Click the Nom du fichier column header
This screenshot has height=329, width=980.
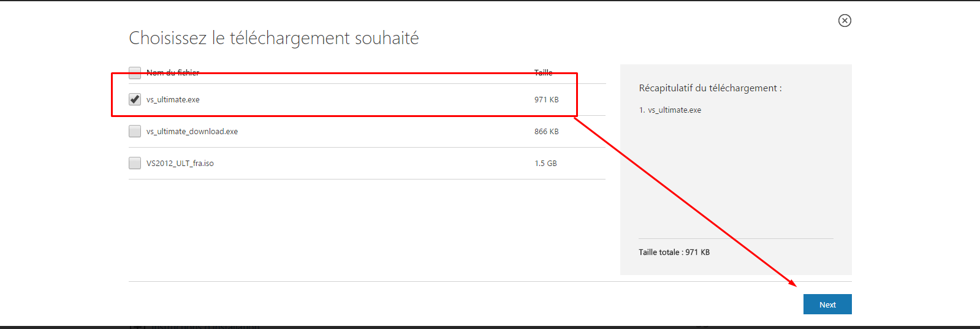173,72
